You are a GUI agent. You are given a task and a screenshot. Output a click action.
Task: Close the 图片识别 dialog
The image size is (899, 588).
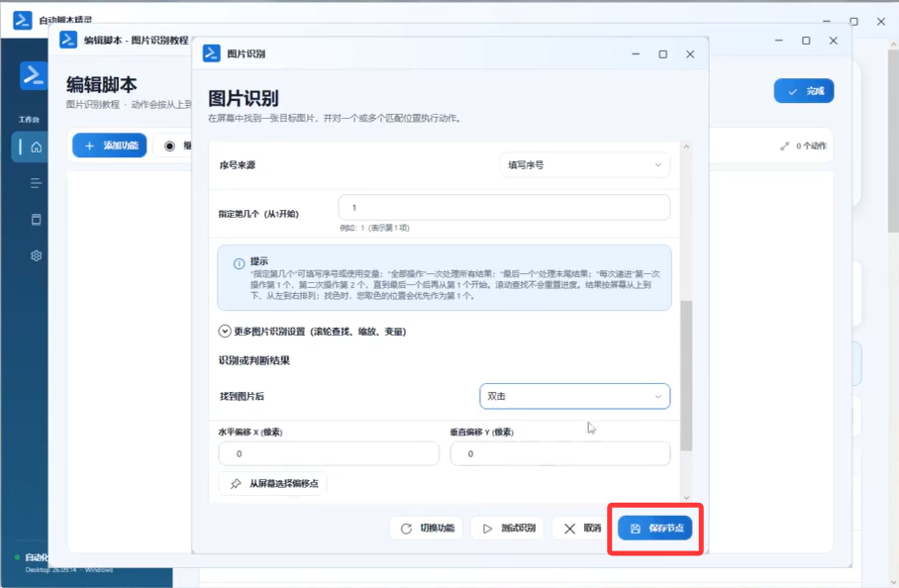pos(690,53)
